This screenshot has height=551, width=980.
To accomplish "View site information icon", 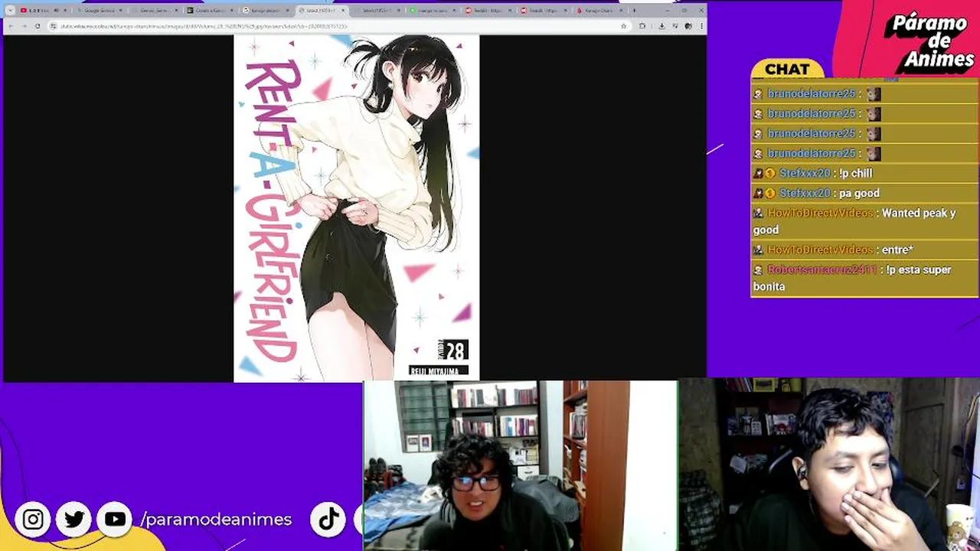I will 53,26.
